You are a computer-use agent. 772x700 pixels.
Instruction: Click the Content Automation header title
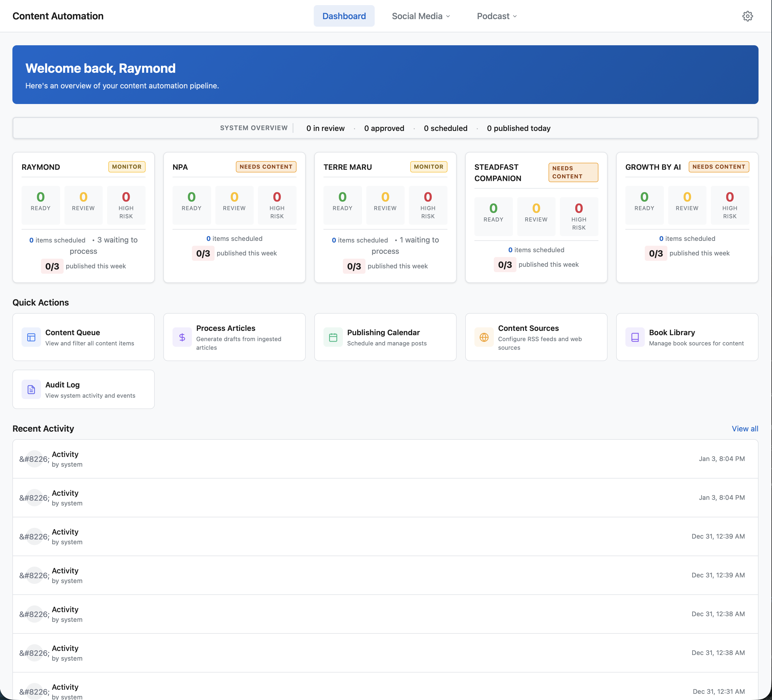(58, 16)
